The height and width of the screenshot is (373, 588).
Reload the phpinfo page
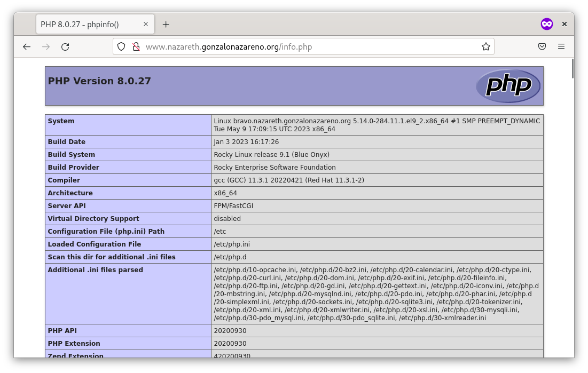(x=65, y=47)
